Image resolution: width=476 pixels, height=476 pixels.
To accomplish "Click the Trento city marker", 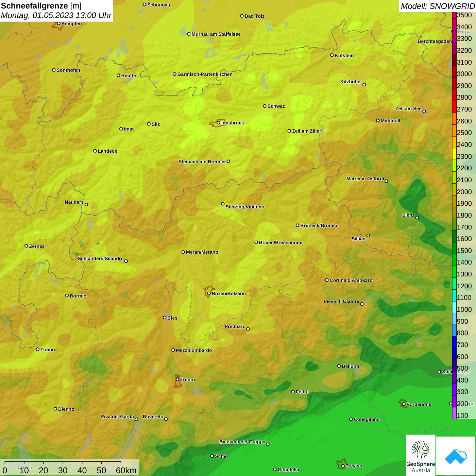I will coord(177,379).
